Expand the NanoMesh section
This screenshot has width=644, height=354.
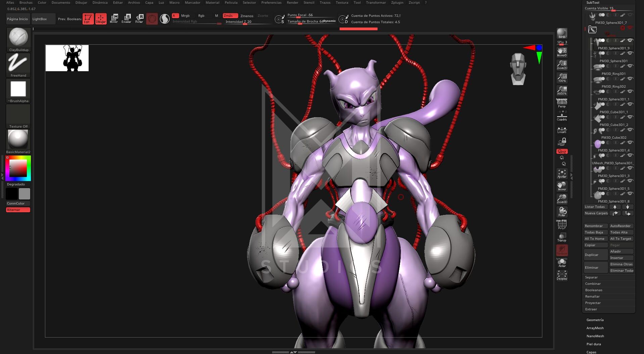pos(595,336)
